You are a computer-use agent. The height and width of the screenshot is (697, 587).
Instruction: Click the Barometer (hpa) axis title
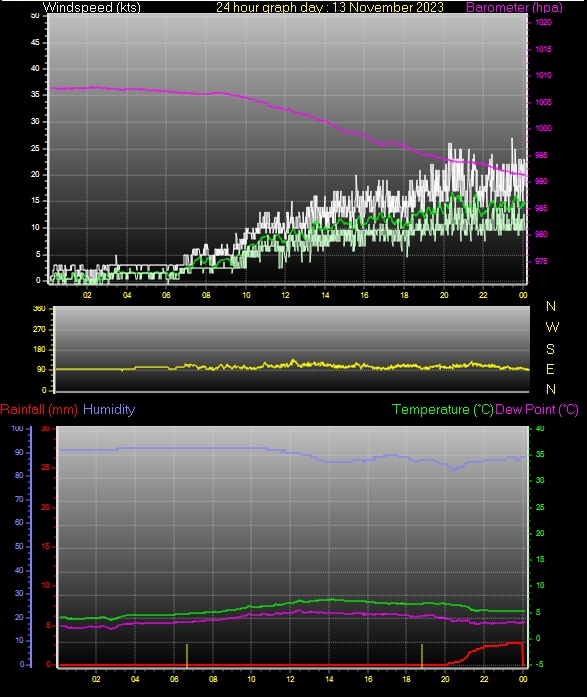514,7
